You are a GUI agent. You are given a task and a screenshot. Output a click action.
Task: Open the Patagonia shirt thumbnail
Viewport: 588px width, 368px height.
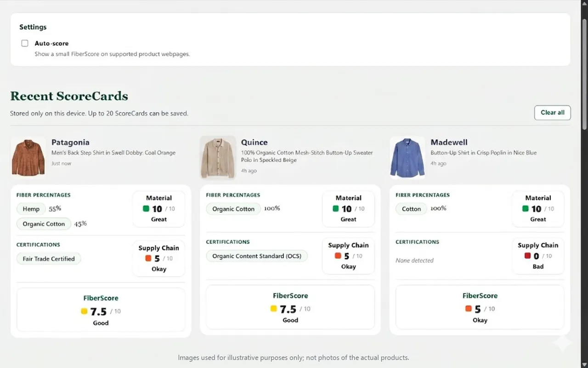(x=28, y=157)
